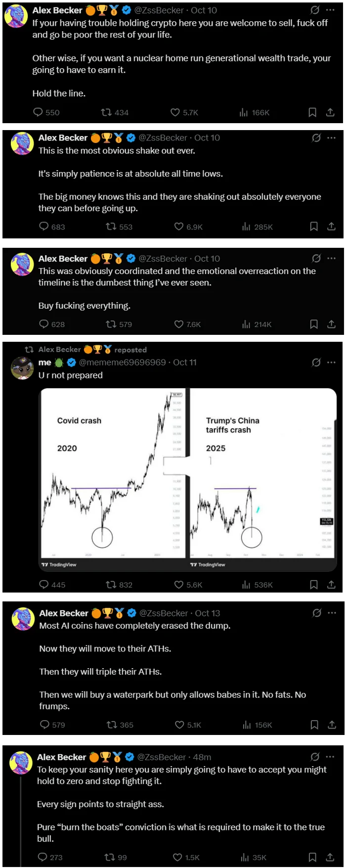Open more options on "Buy fucking everything" tweet
The image size is (345, 868).
[x=332, y=258]
